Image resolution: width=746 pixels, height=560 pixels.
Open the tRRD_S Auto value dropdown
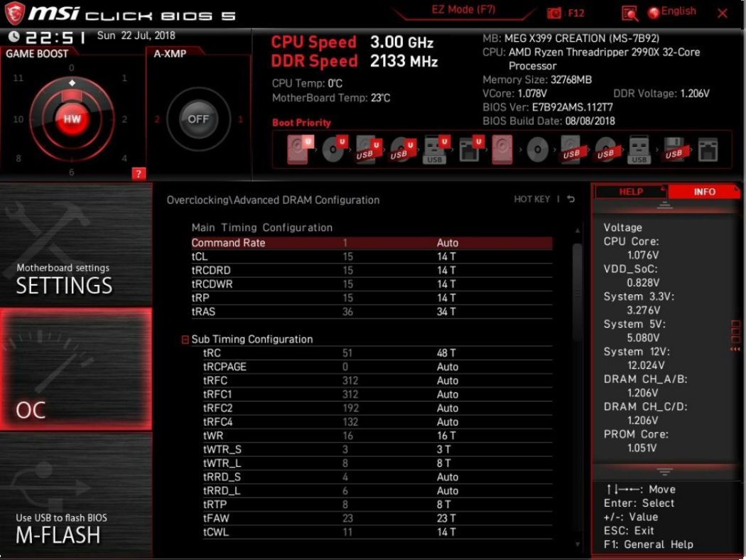448,478
